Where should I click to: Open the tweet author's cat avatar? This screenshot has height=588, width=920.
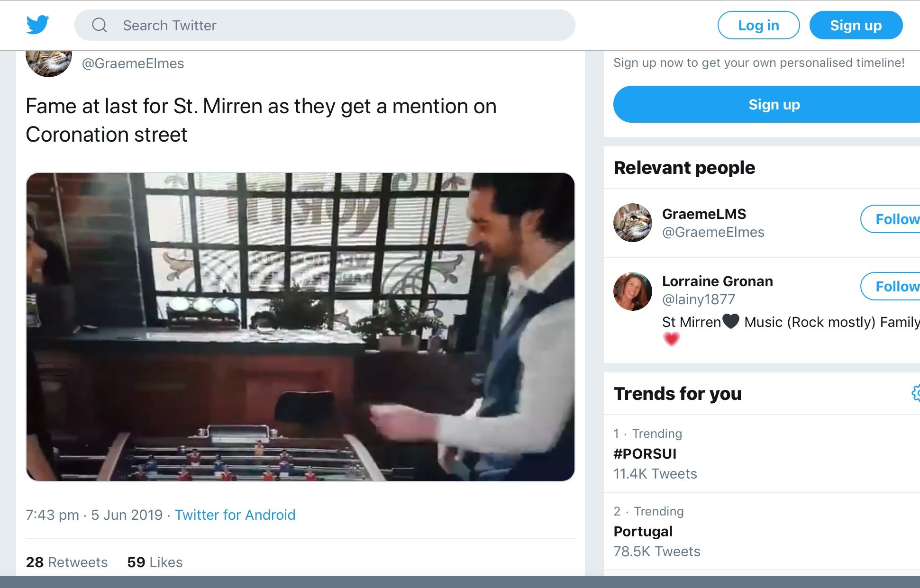[x=48, y=63]
